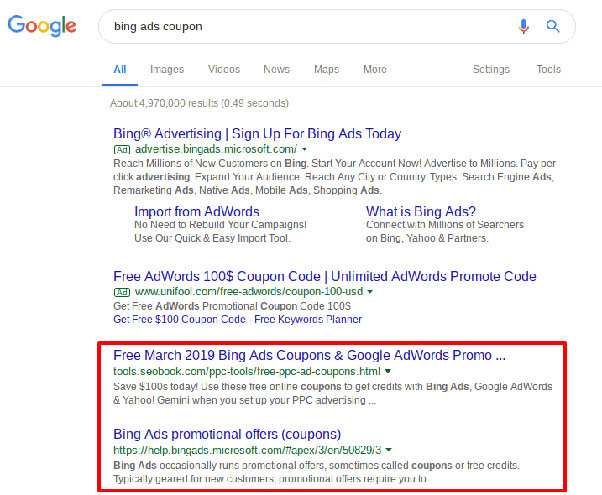This screenshot has height=495, width=602.
Task: Click the www.unifool.com/free-adwords/coupon-100-usd URL
Action: pos(249,291)
